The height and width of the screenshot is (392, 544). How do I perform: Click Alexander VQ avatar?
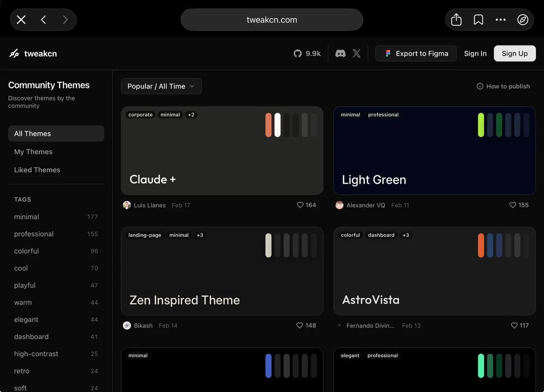point(339,205)
